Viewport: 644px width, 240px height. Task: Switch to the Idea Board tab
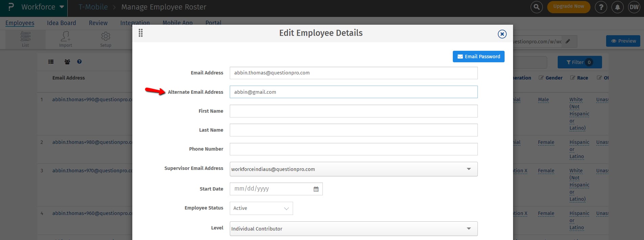point(61,23)
